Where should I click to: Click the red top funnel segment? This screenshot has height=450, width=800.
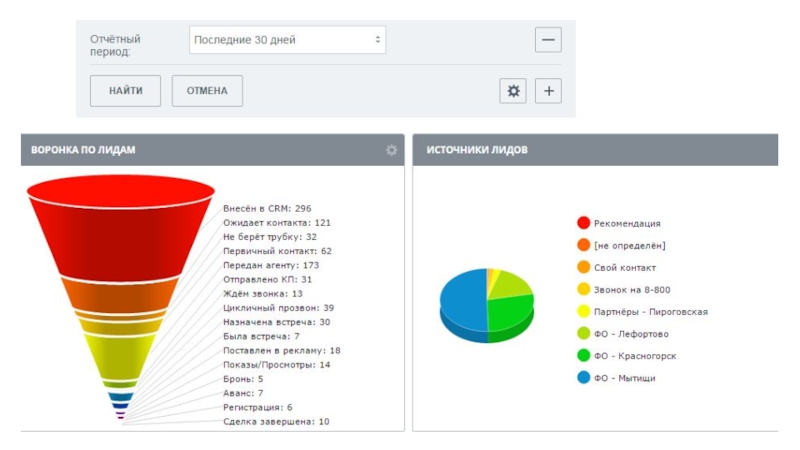click(120, 230)
